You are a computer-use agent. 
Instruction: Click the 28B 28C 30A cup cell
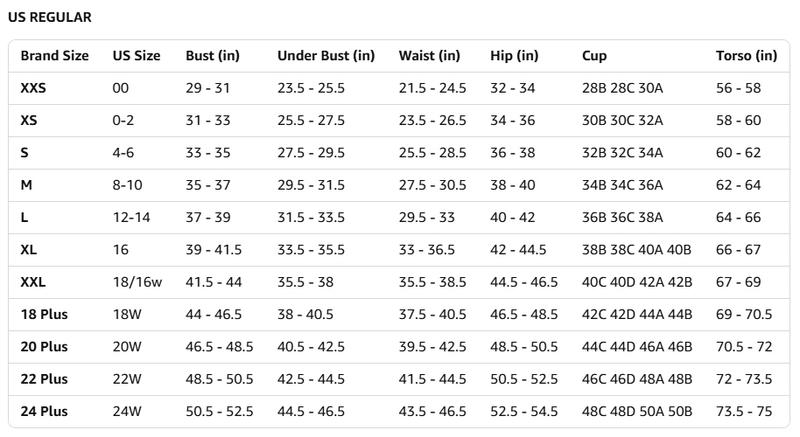coord(622,88)
